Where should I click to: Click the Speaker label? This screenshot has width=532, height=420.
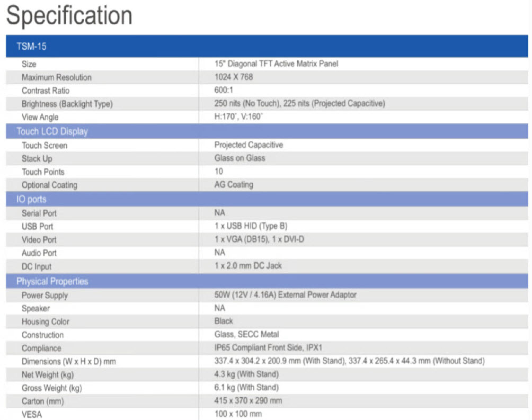tap(36, 309)
